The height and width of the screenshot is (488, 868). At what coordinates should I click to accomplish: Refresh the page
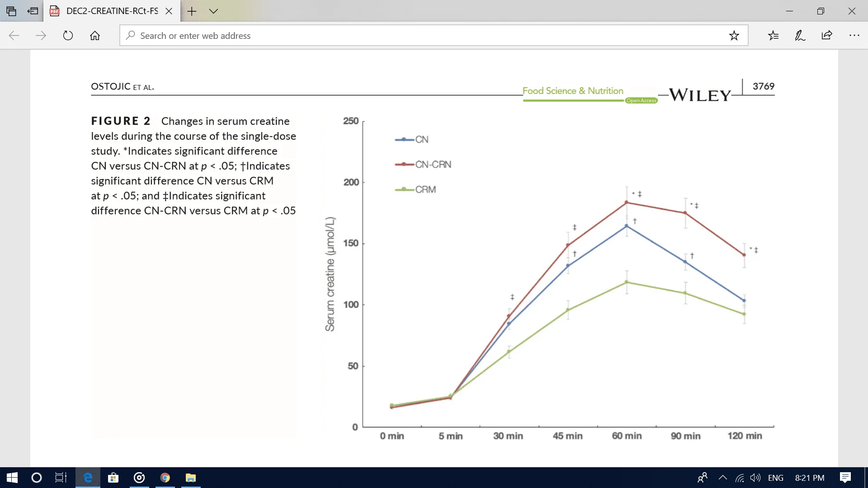click(68, 35)
